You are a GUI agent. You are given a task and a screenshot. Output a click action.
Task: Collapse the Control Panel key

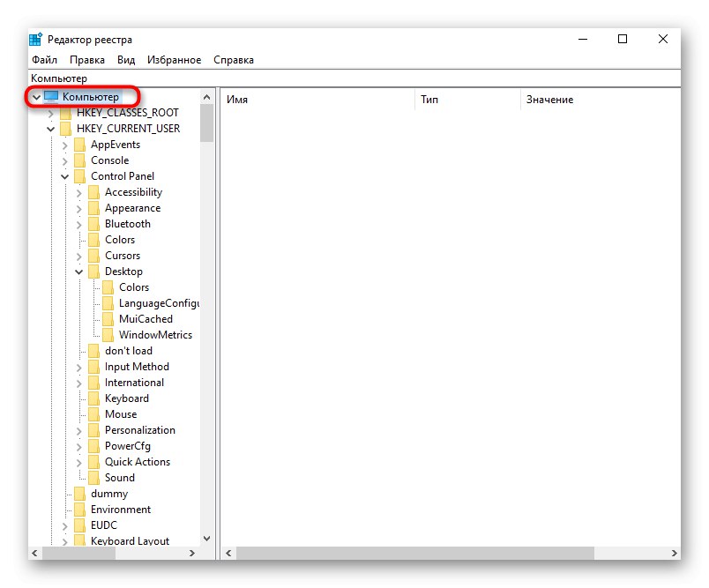tap(64, 176)
